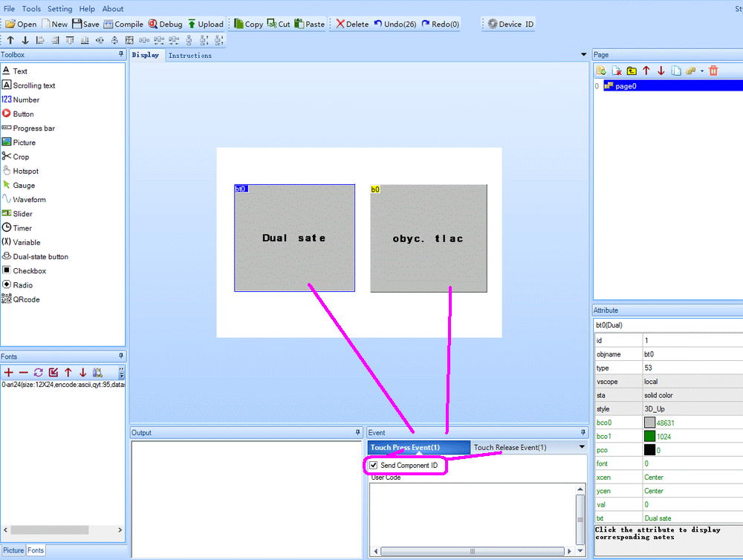Open the Display area tab list dropdown
Image resolution: width=743 pixels, height=560 pixels.
(583, 55)
